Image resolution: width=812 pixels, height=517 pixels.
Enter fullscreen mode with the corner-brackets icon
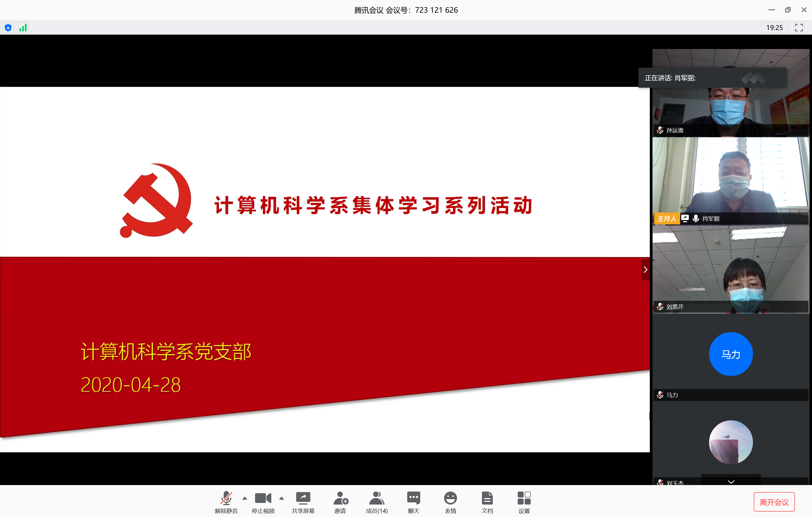click(799, 28)
